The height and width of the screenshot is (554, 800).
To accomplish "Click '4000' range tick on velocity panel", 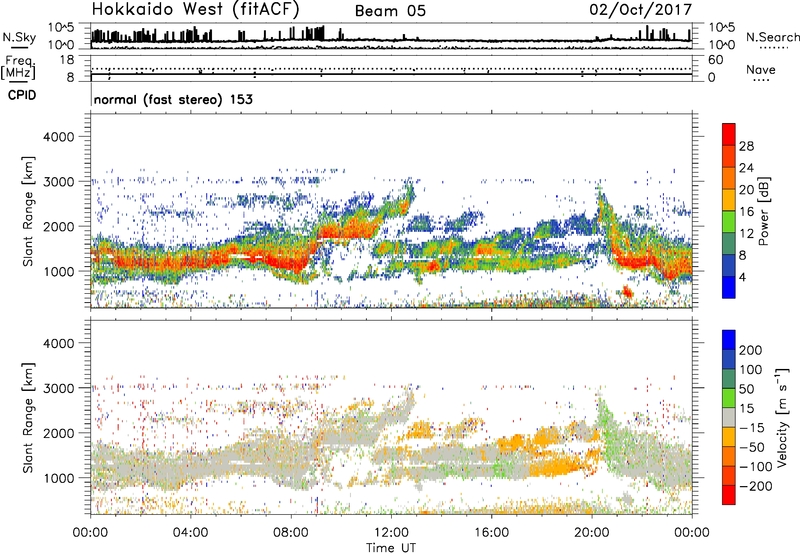I will 58,343.
